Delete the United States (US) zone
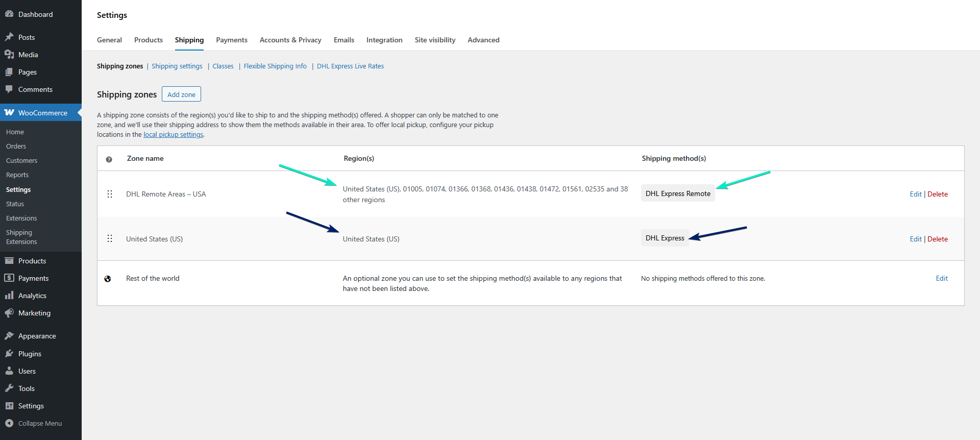 click(938, 239)
